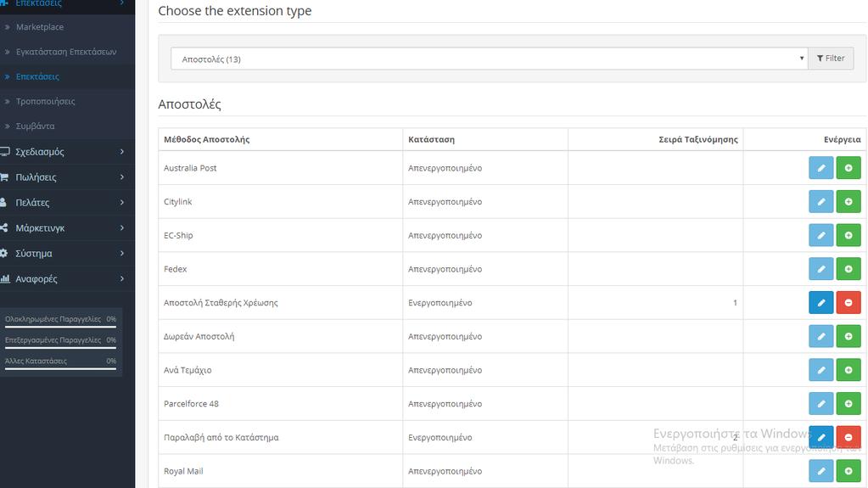Open Συμβάντα in the sidebar
This screenshot has height=488, width=868.
point(35,126)
